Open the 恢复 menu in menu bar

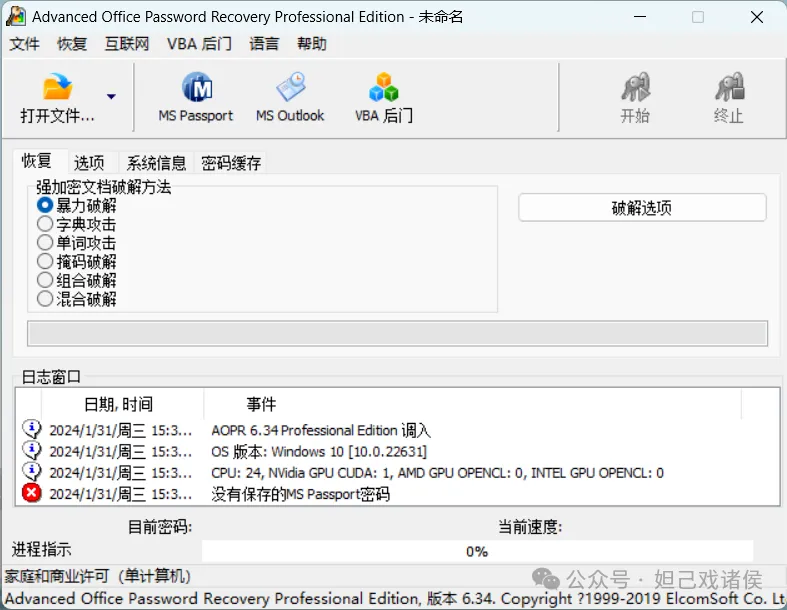click(x=72, y=44)
